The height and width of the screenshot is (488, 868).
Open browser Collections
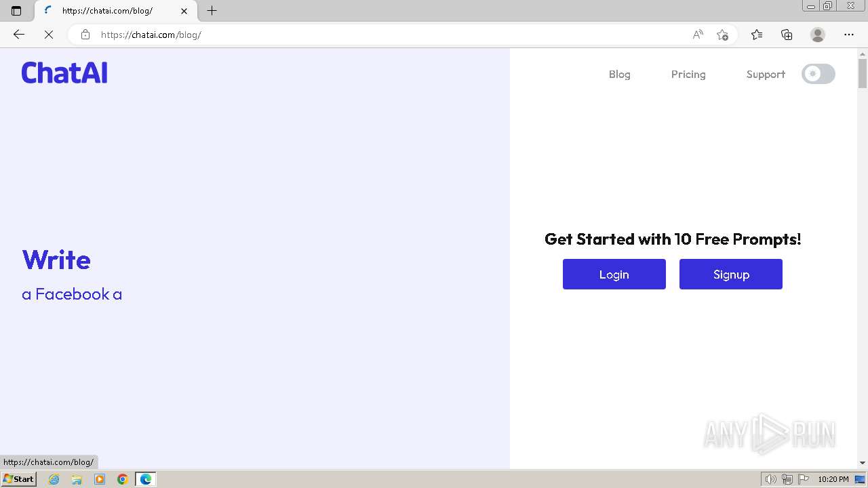click(x=787, y=35)
